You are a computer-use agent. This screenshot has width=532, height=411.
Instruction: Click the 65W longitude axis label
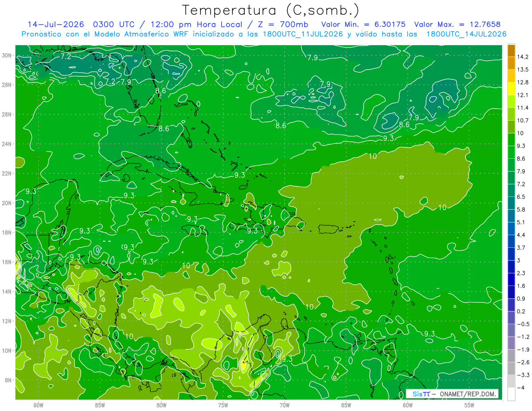(x=346, y=405)
